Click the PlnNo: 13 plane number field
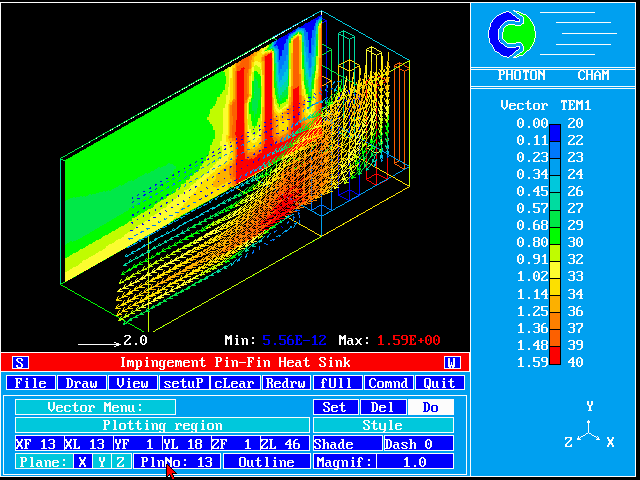The image size is (640, 480). tap(178, 462)
